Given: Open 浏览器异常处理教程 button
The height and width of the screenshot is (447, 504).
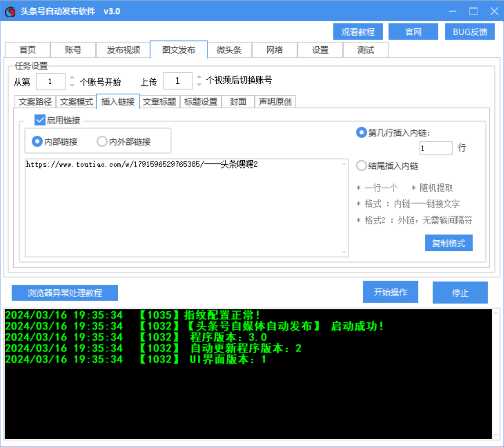Looking at the screenshot, I should pyautogui.click(x=64, y=293).
